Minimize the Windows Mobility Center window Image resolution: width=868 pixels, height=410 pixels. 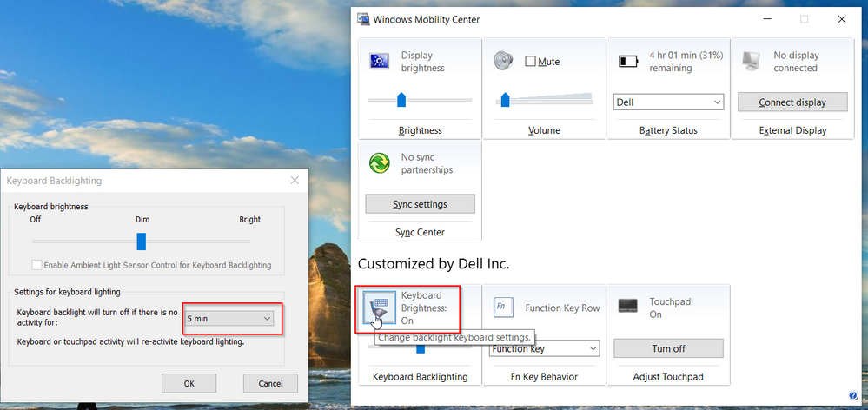click(766, 19)
